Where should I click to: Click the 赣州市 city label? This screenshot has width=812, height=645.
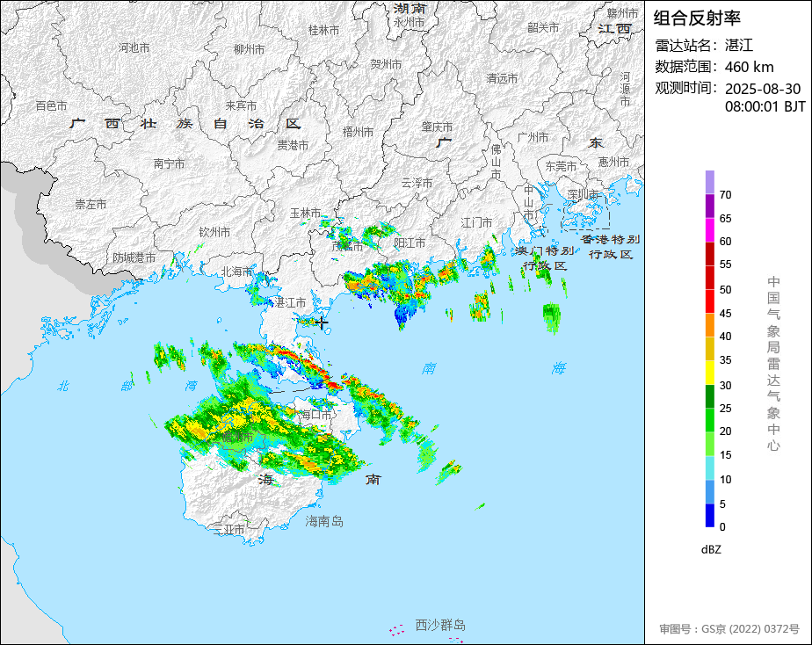pyautogui.click(x=622, y=13)
